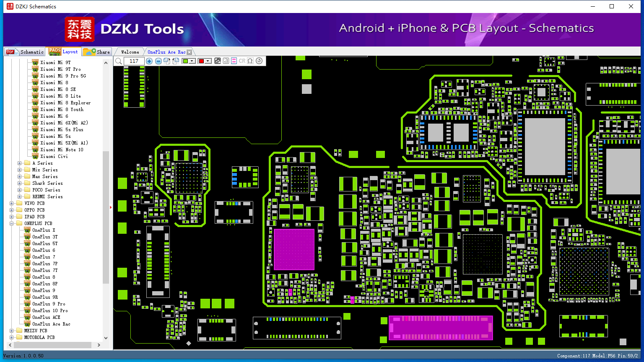Click the Component:117 status bar text
644x362 pixels.
coord(574,356)
